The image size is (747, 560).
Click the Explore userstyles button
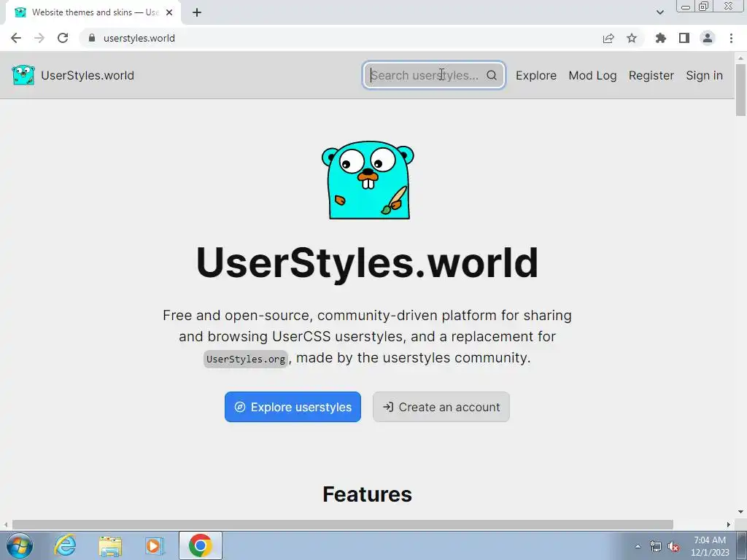point(293,407)
